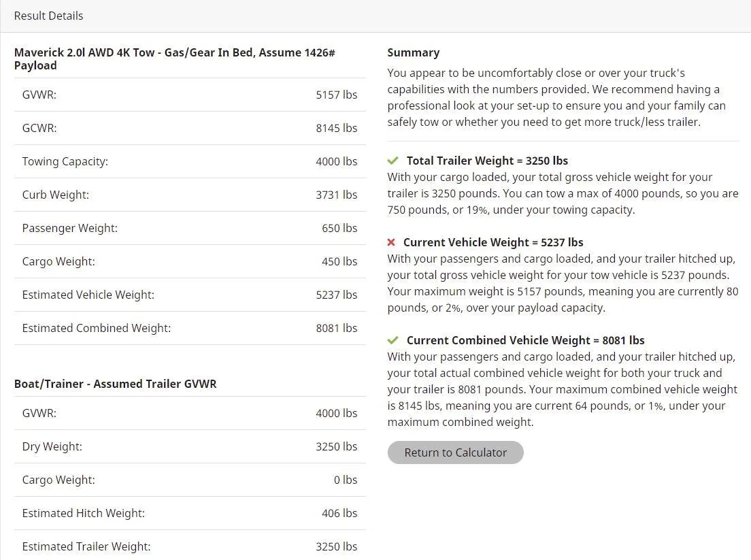Click the Estimated Vehicle Weight 5237 lbs row
Image resolution: width=751 pixels, height=560 pixels.
click(x=190, y=295)
